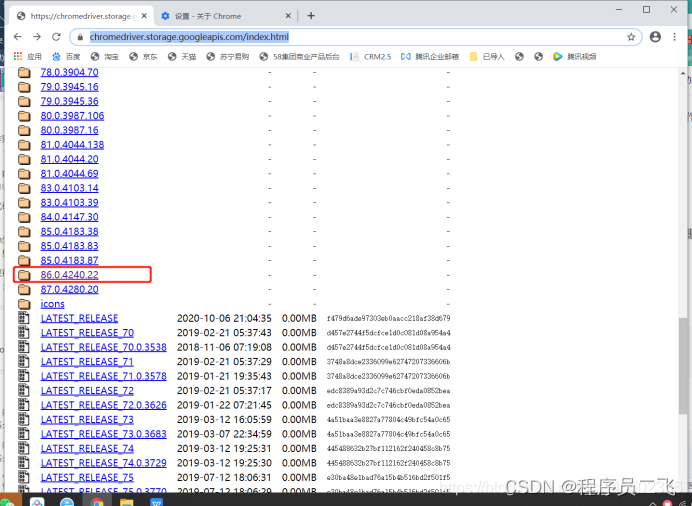692x506 pixels.
Task: Open the LATEST_RELEASE_73.0.3683 file link
Action: pos(104,435)
